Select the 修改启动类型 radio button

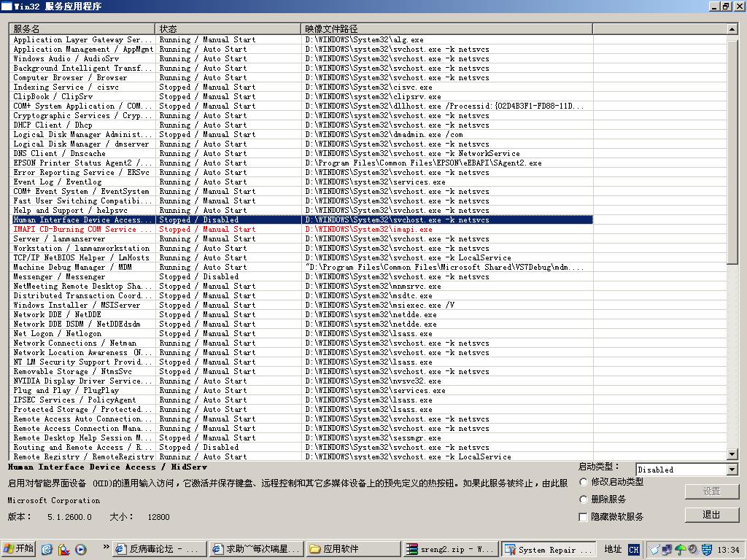(x=584, y=482)
